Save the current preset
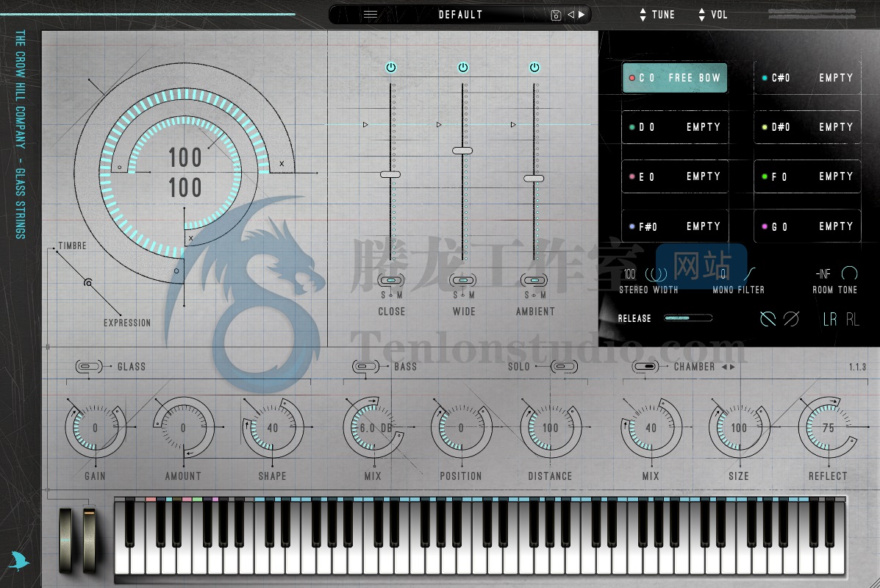880x588 pixels. click(x=556, y=15)
